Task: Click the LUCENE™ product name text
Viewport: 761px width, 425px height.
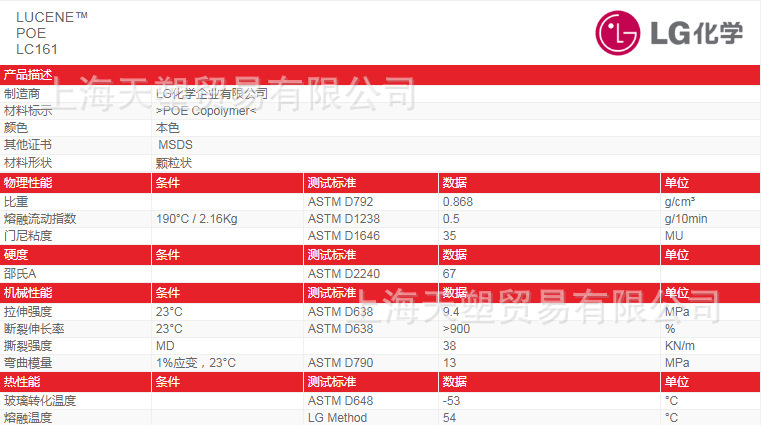Action: pyautogui.click(x=52, y=17)
